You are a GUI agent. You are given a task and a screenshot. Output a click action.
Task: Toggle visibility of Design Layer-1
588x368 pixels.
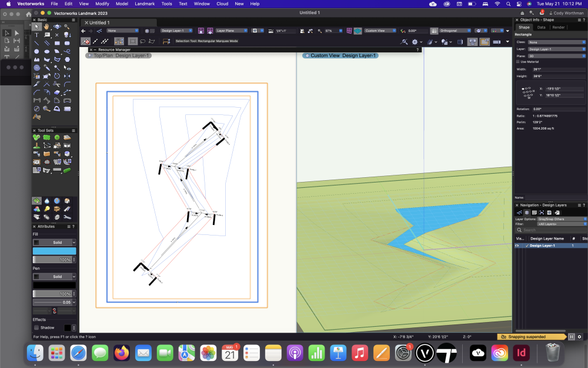tap(517, 246)
